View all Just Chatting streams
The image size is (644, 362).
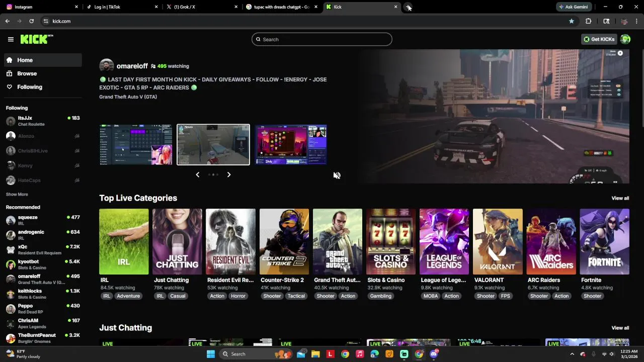tap(620, 328)
